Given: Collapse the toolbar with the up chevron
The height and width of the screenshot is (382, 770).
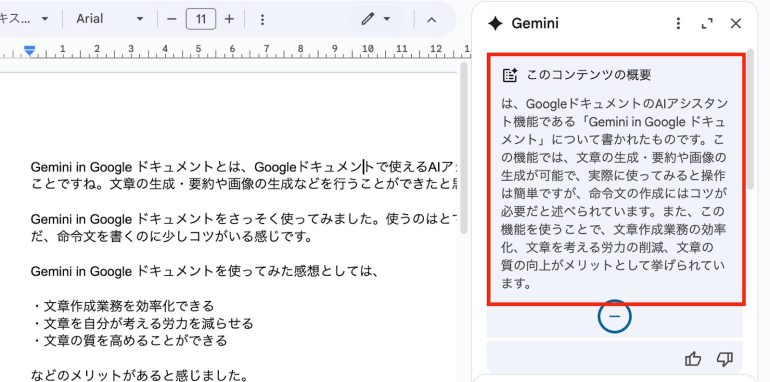Looking at the screenshot, I should pyautogui.click(x=432, y=20).
